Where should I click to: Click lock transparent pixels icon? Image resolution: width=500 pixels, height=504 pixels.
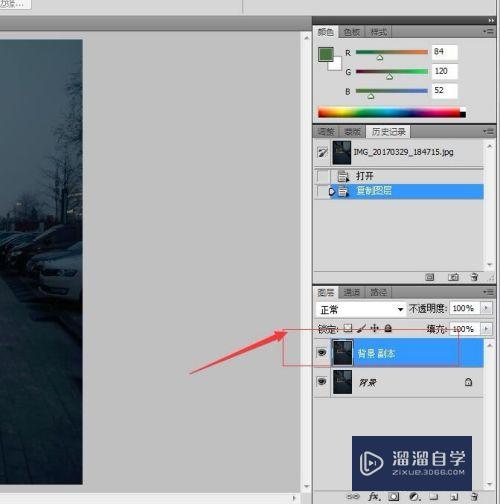click(x=348, y=328)
